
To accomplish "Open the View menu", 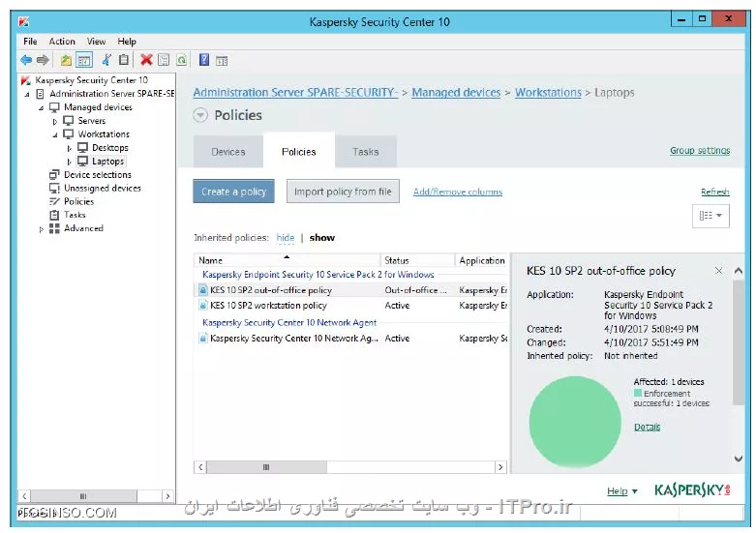I will [96, 42].
